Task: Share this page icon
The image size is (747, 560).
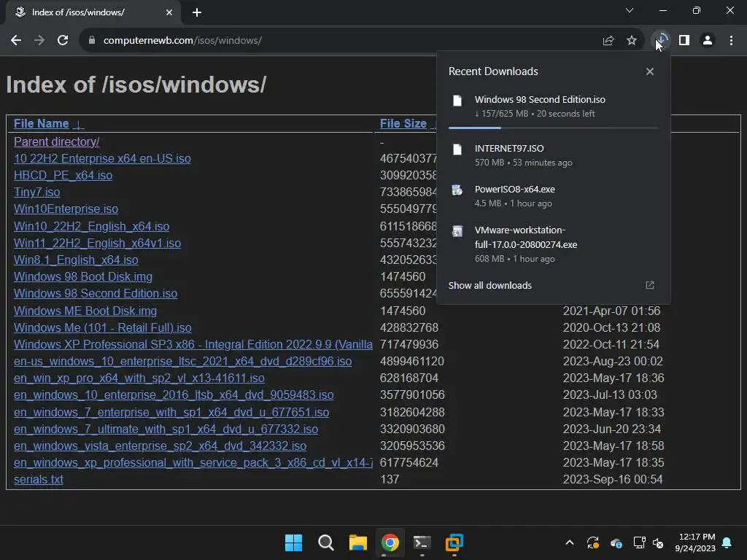Action: (x=608, y=41)
